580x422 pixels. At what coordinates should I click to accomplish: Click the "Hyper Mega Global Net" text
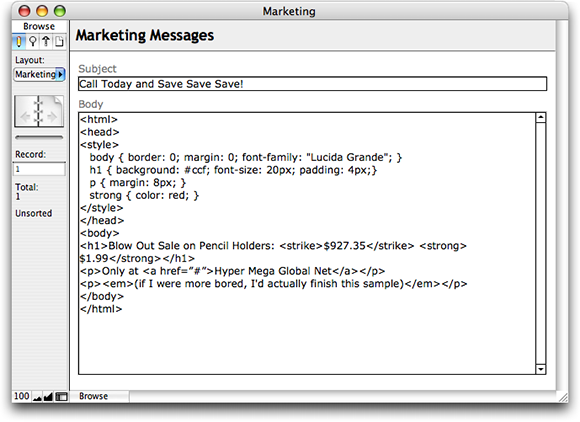point(273,271)
